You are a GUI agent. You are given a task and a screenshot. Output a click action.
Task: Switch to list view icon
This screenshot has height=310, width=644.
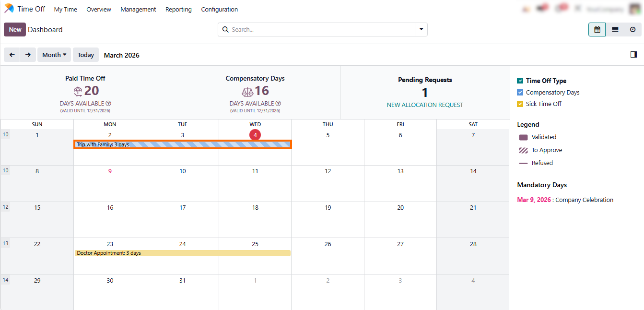point(615,30)
